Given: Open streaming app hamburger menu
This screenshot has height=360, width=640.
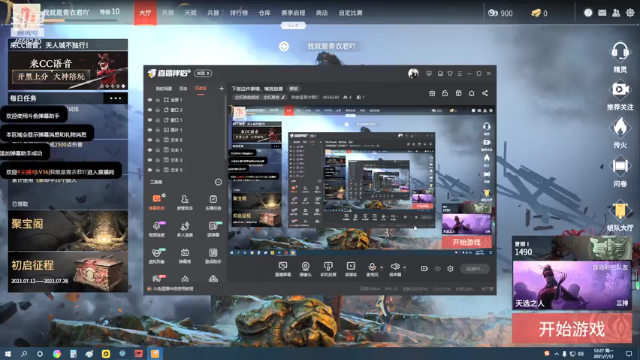Looking at the screenshot, I should click(x=460, y=73).
